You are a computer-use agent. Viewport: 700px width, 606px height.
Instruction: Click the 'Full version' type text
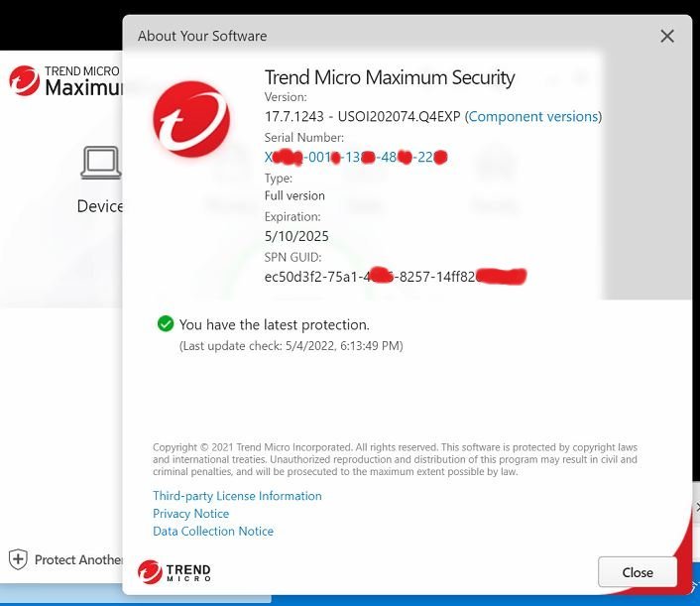tap(294, 195)
